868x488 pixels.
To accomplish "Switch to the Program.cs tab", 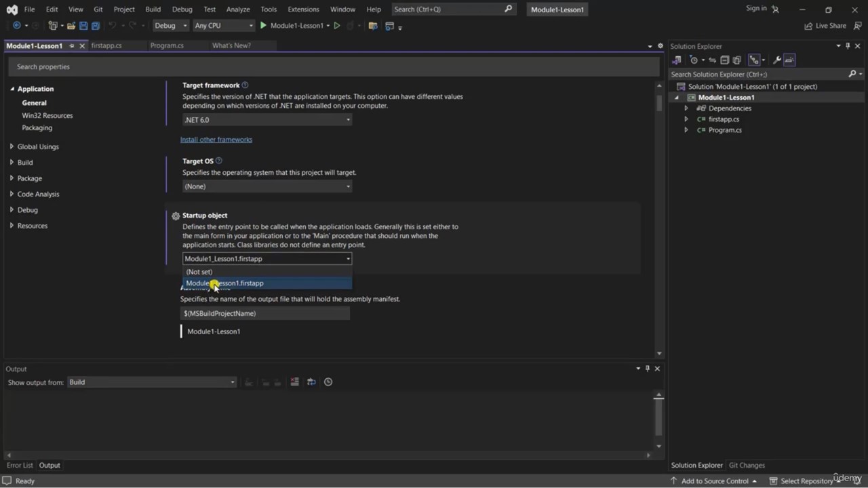I will (167, 45).
